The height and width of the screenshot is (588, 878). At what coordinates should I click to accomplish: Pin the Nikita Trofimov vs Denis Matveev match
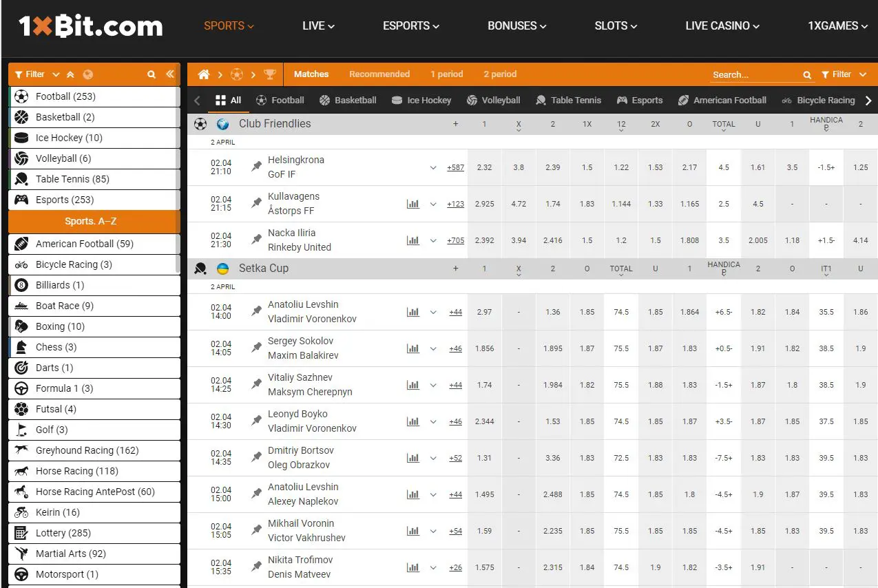pos(257,567)
